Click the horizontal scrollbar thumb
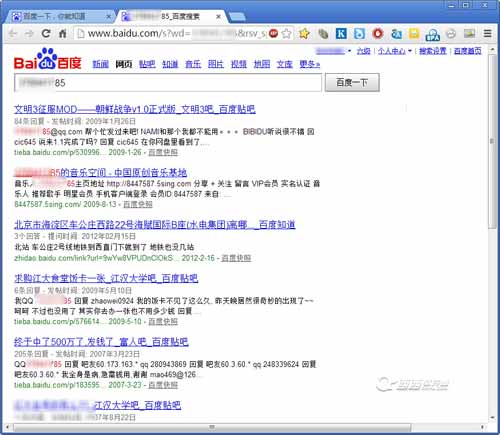 212,427
